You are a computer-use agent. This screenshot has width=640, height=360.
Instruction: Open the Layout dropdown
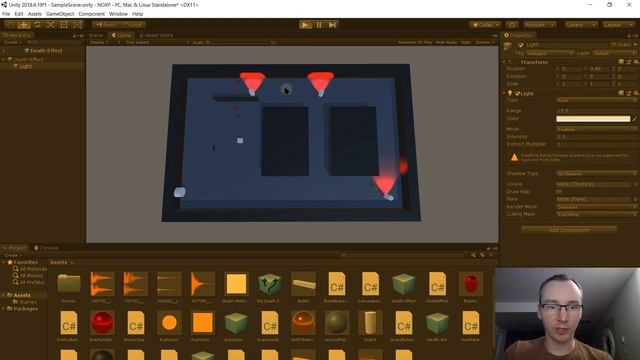(x=618, y=25)
